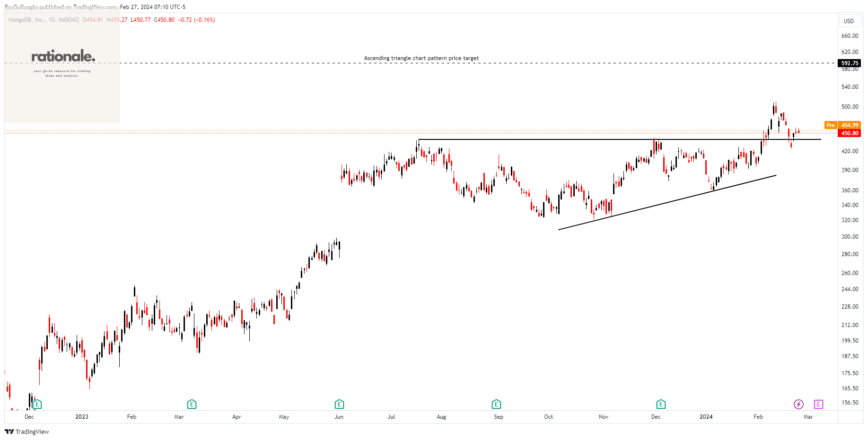Click the H459.27 high value in header
This screenshot has height=440, width=868.
click(x=117, y=20)
